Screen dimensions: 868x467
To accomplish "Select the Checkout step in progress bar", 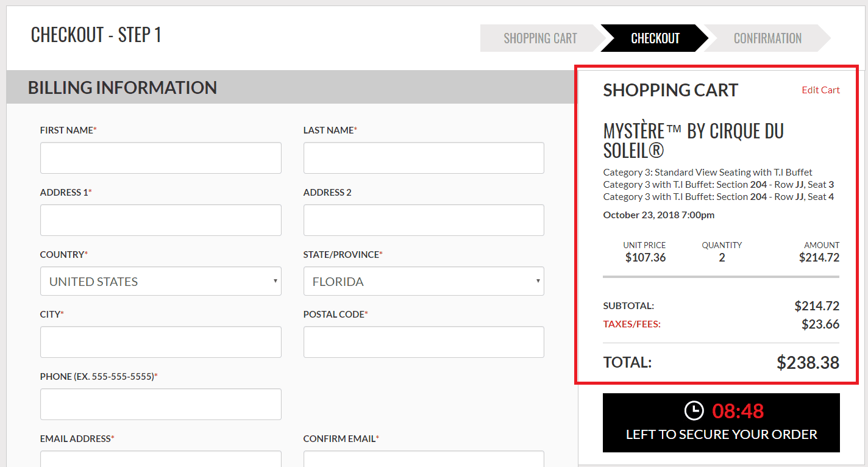I will 655,38.
